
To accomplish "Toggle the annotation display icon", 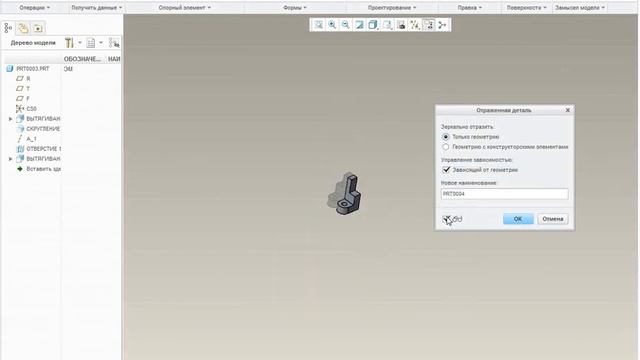I will tap(429, 25).
